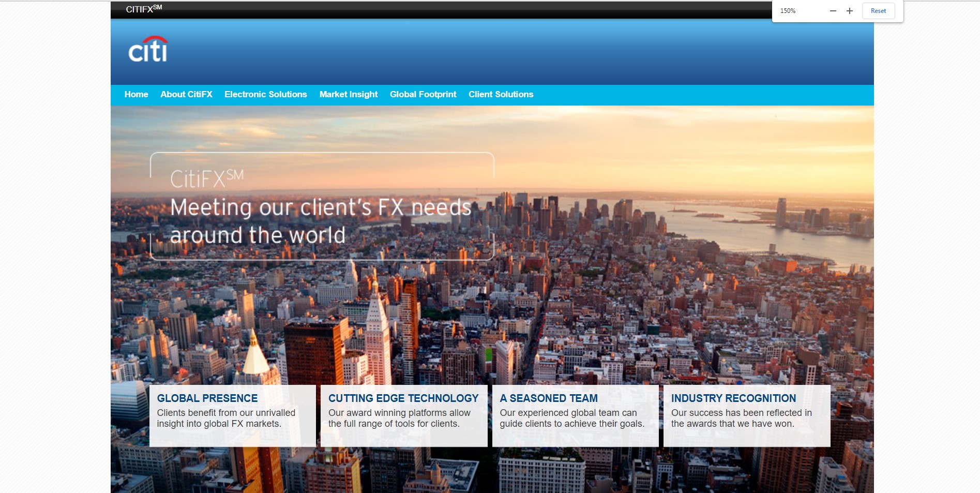Click the hero banner headline text
Viewport: 980px width, 493px height.
[x=321, y=207]
